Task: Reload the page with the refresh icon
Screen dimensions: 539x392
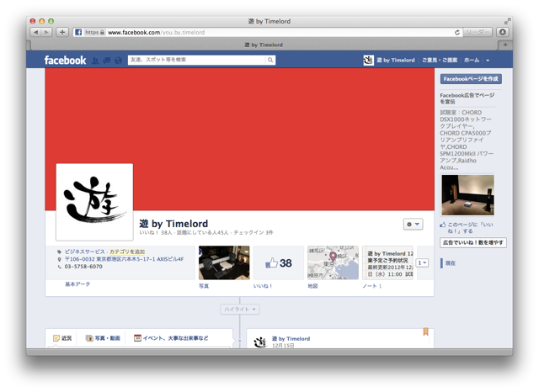Action: 456,32
